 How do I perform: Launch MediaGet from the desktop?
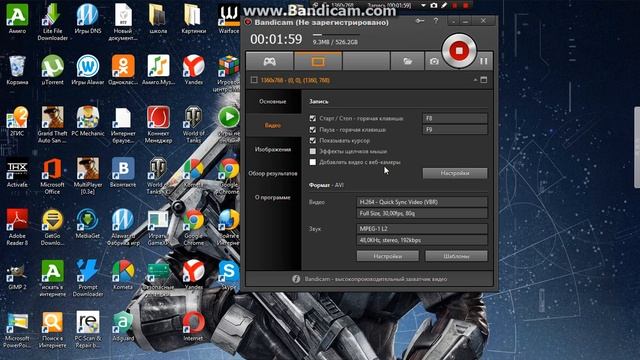(x=88, y=224)
